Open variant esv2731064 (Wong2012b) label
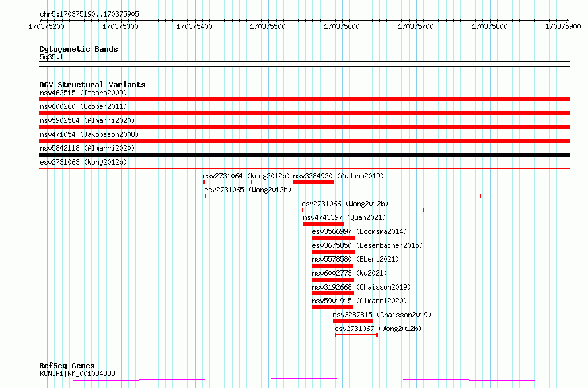The width and height of the screenshot is (588, 388). coord(246,176)
